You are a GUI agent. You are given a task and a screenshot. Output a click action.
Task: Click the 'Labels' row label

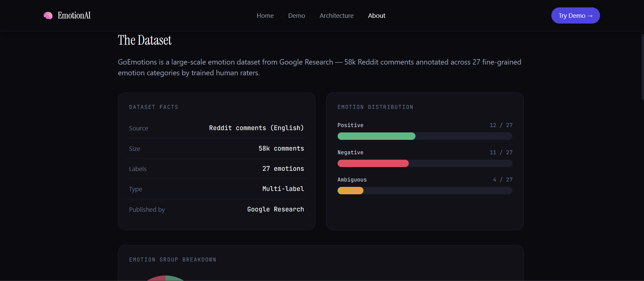pos(138,169)
